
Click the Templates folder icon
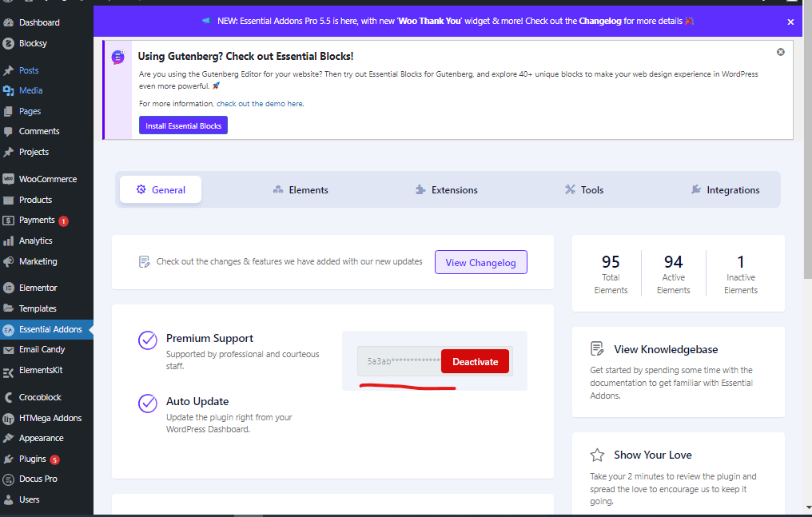(x=8, y=308)
